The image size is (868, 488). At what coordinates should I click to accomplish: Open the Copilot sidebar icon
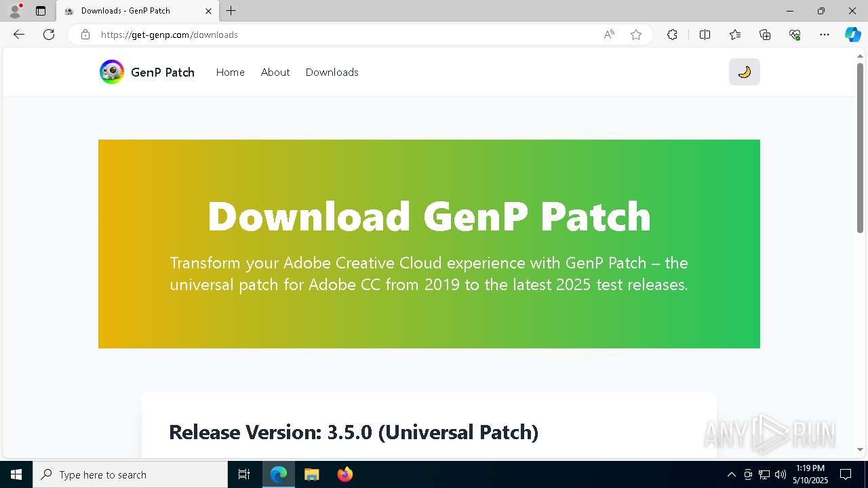click(853, 35)
